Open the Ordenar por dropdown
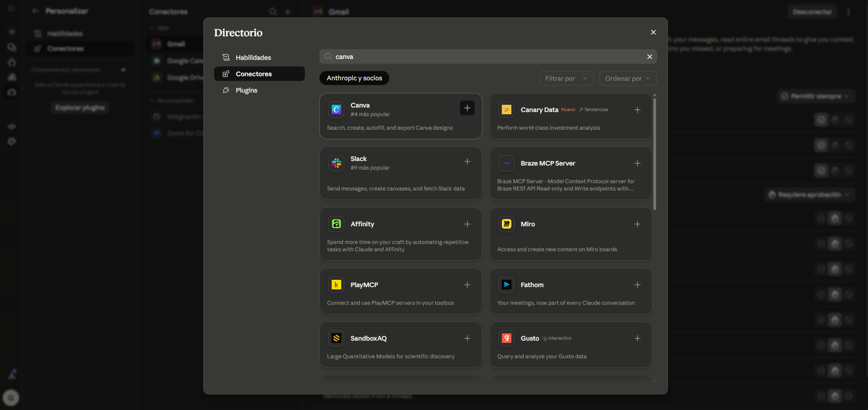868x410 pixels. tap(628, 78)
